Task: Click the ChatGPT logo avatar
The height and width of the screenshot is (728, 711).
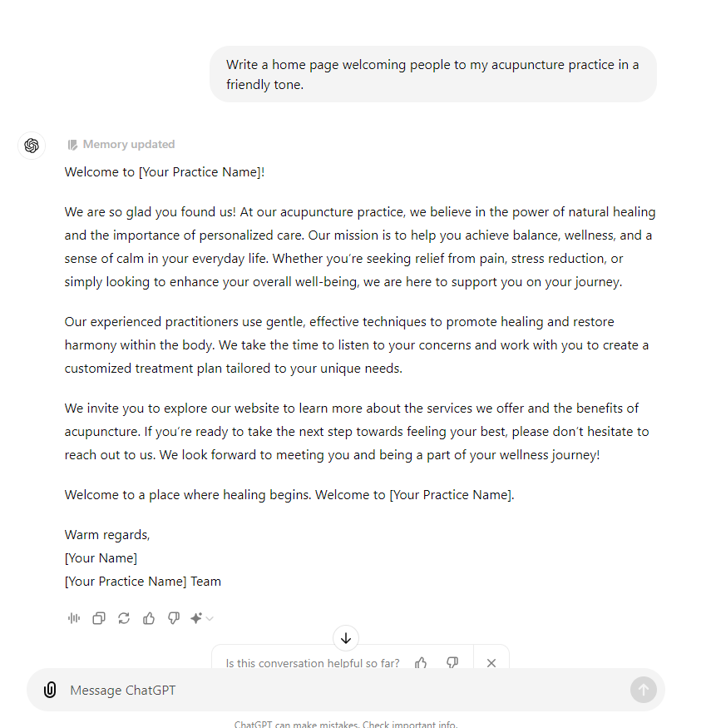Action: (x=32, y=146)
